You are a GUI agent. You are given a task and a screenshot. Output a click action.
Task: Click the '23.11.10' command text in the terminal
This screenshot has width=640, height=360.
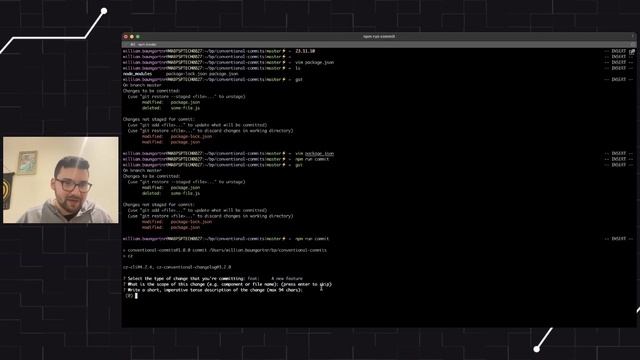(305, 51)
